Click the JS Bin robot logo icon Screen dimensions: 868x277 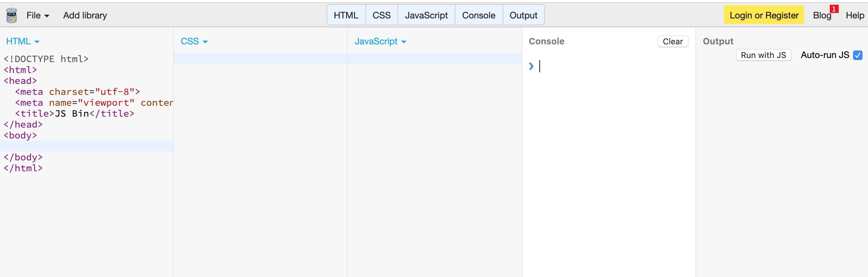coord(12,15)
